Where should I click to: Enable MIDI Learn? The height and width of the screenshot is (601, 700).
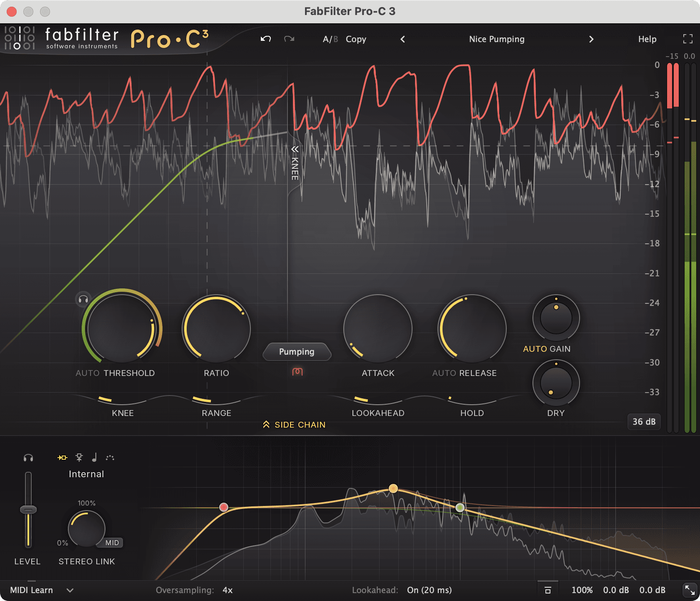pyautogui.click(x=32, y=590)
